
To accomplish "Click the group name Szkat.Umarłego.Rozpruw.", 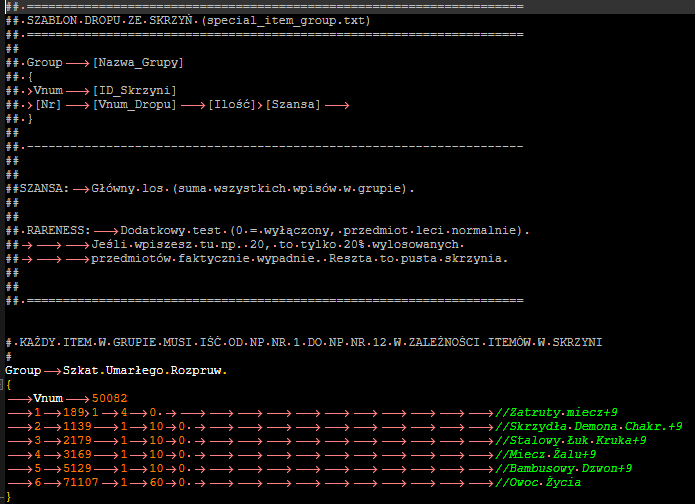I will pos(144,371).
